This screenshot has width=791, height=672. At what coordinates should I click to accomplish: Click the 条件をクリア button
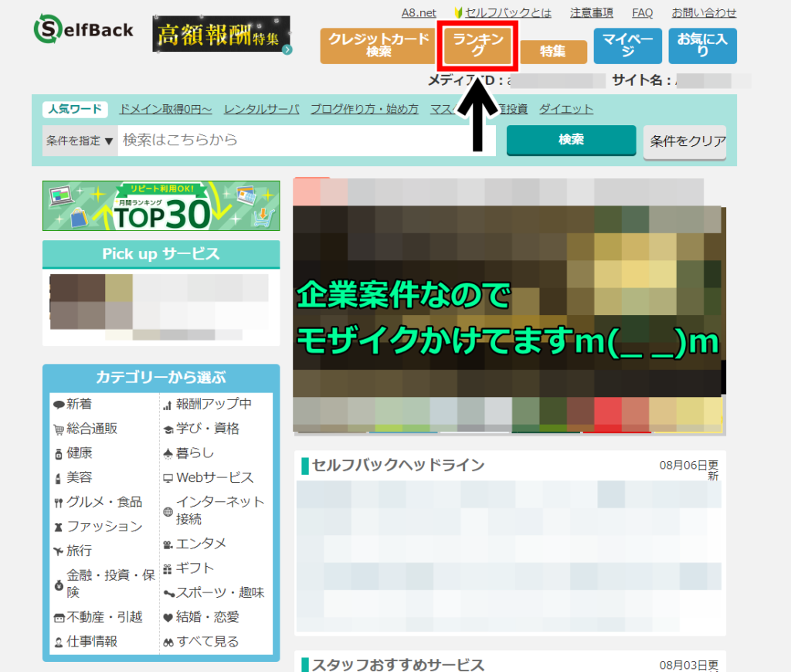pos(684,141)
